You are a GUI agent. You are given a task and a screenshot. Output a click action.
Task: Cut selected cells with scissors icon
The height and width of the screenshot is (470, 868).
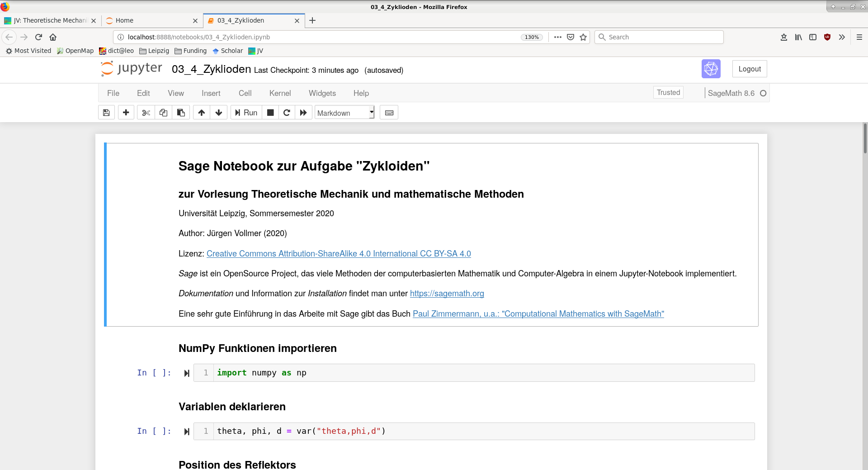pyautogui.click(x=146, y=113)
